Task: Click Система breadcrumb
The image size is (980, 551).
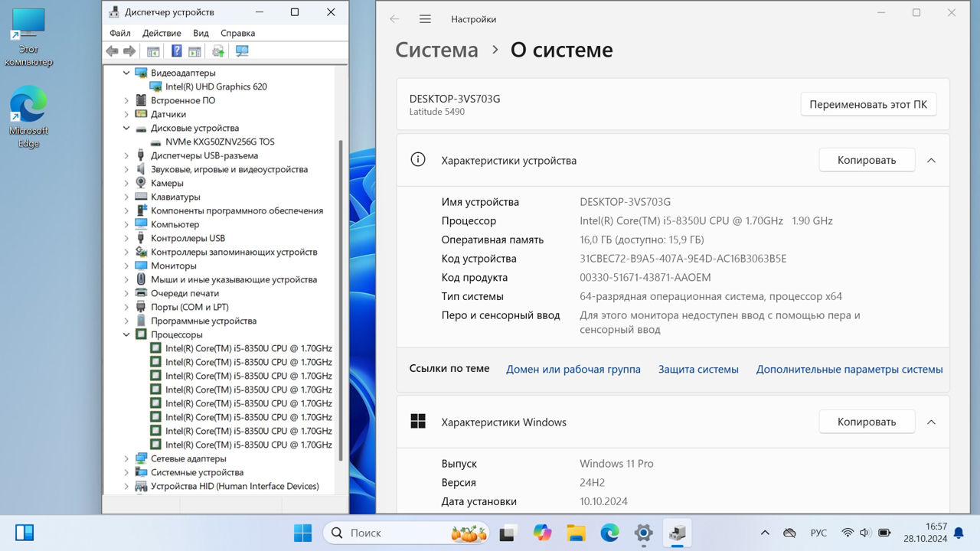Action: (436, 50)
